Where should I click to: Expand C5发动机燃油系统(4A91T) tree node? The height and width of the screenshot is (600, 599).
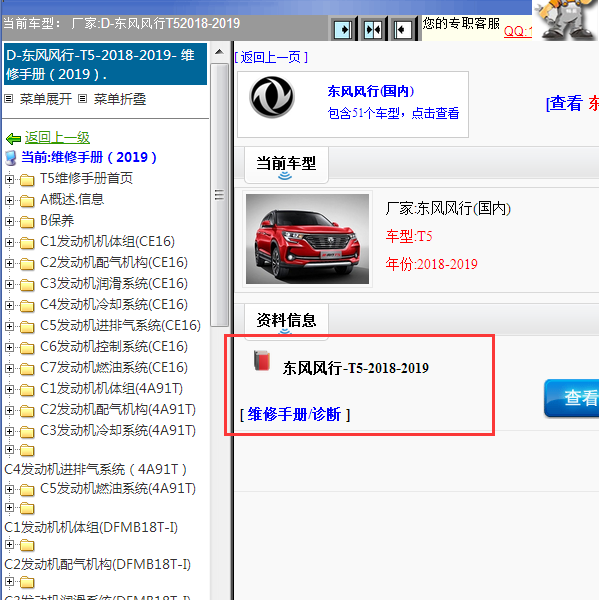[x=9, y=489]
